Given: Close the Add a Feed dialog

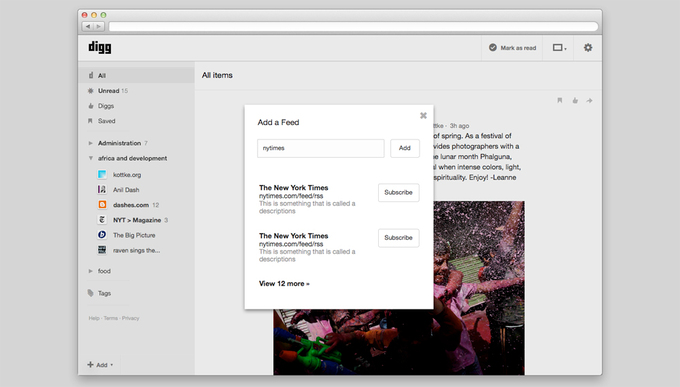Looking at the screenshot, I should (423, 115).
